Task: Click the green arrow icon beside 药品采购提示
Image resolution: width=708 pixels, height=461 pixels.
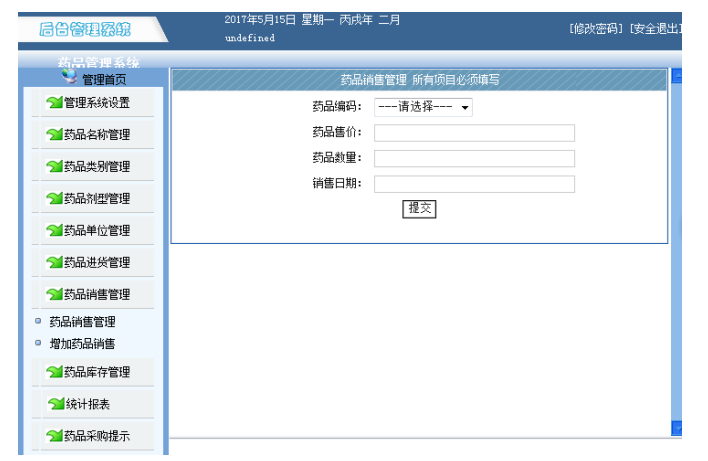Action: click(54, 436)
